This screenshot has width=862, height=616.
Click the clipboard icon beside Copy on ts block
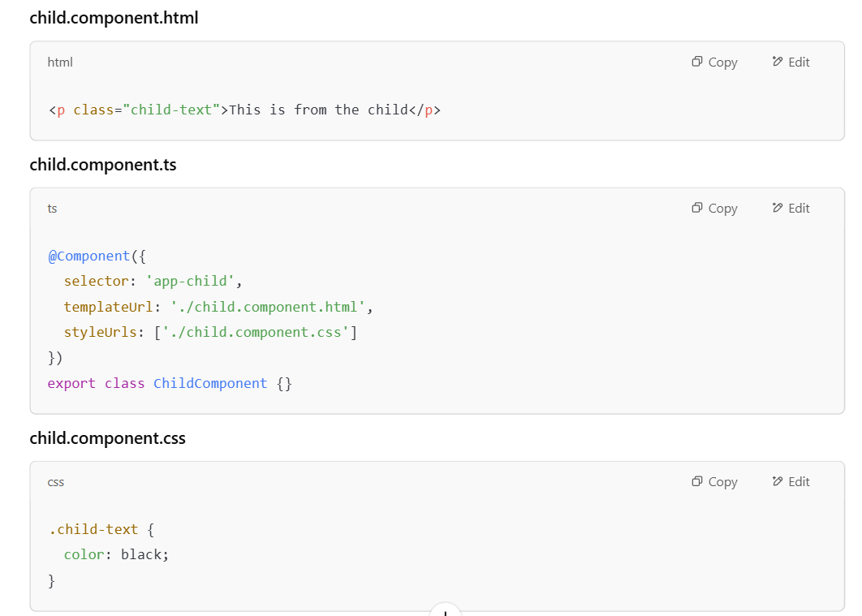(696, 208)
